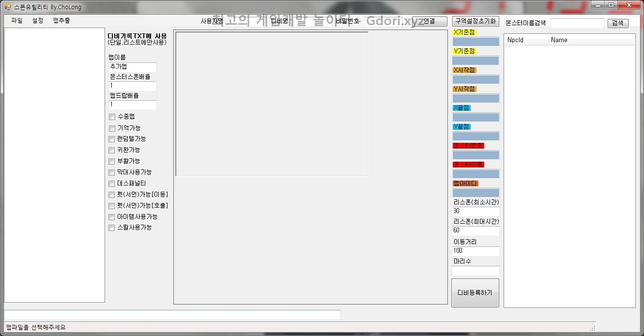The image size is (644, 336).
Task: Maximize the 스폰유틸리티 window
Action: [611, 5]
